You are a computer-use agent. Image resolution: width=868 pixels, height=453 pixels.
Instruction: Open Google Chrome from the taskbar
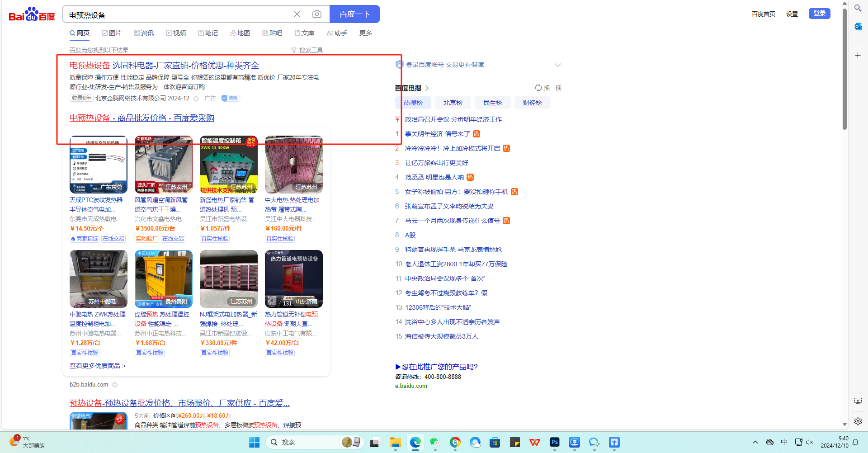[455, 442]
